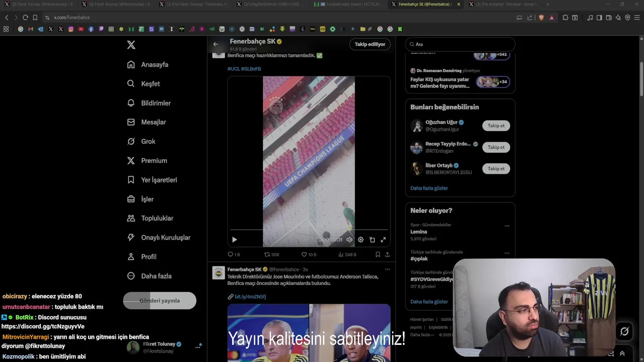Follow Recep Tayyip Erdoğan
The height and width of the screenshot is (362, 644).
(x=496, y=147)
